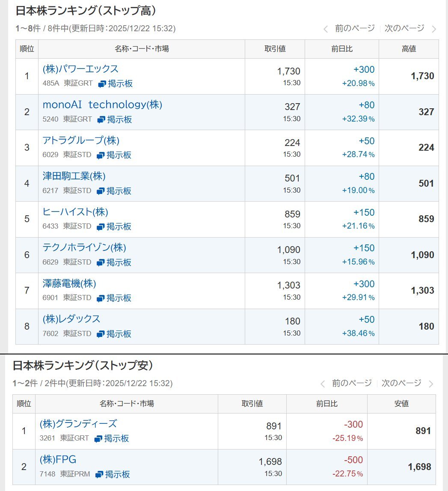
Task: Open 掲示板 icon for グランディーズ
Action: [98, 438]
